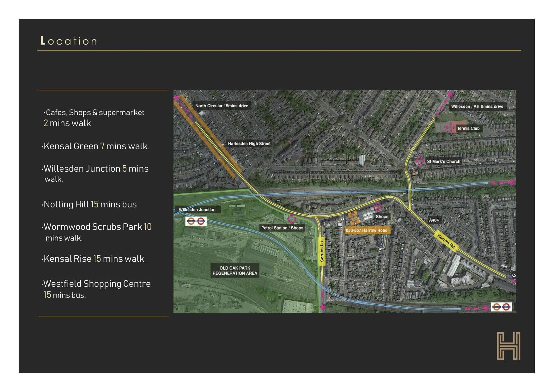Click standalone 'Shops' label near Harrow Road site
This screenshot has width=554, height=392.
(382, 217)
